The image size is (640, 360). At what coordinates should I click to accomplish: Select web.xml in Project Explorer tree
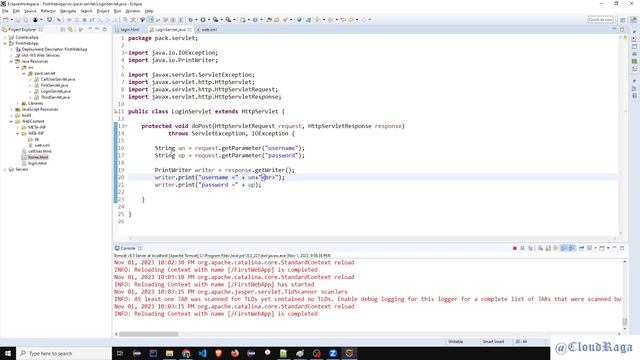click(x=42, y=145)
